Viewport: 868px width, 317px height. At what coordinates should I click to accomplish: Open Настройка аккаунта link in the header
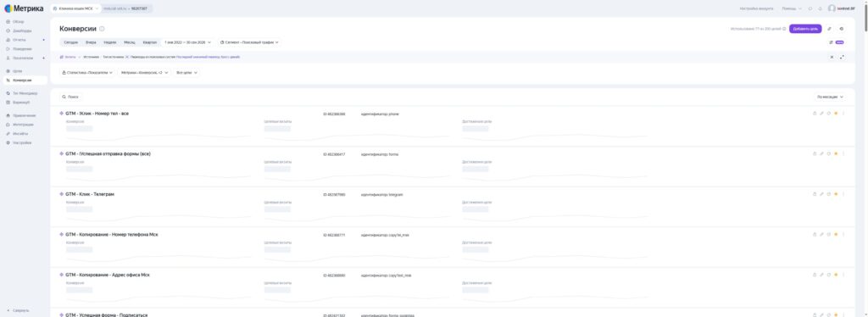coord(756,8)
